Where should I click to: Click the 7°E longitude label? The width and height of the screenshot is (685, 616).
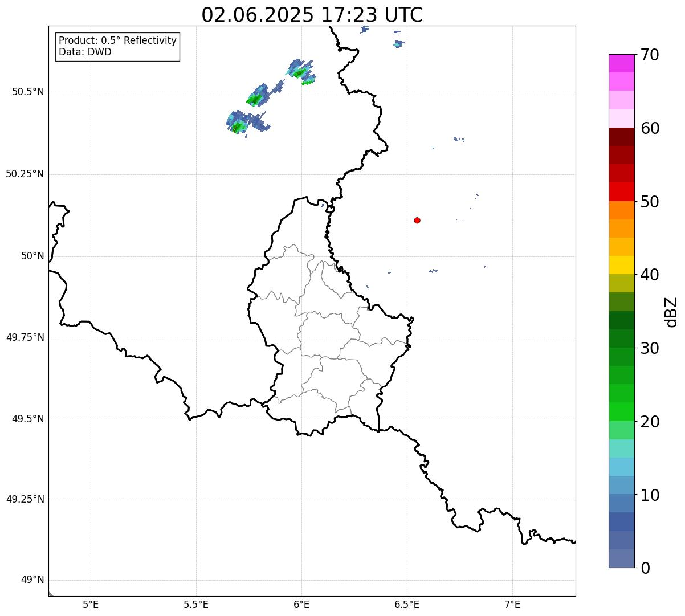point(512,604)
